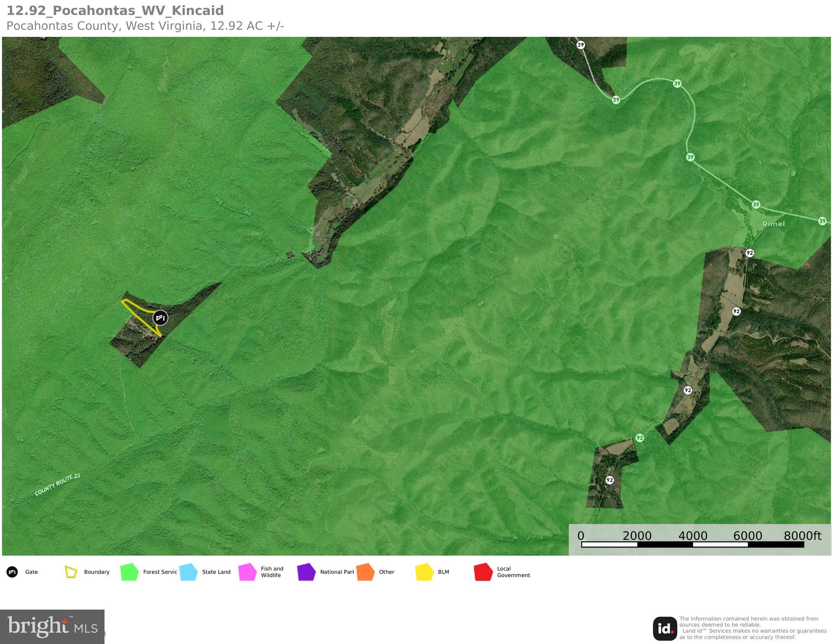Screen dimensions: 834x644
Task: Click a route 92 shield marker
Action: pos(749,253)
